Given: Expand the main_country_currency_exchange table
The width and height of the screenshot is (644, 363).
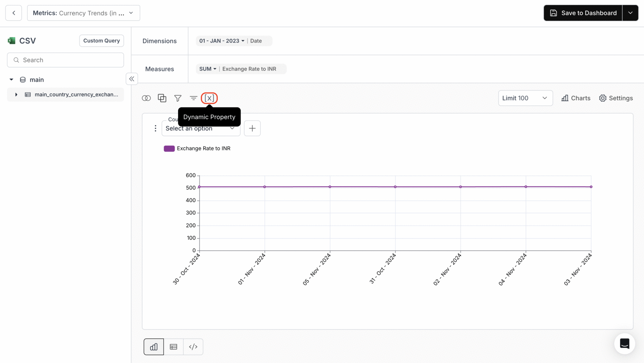Looking at the screenshot, I should click(x=16, y=94).
